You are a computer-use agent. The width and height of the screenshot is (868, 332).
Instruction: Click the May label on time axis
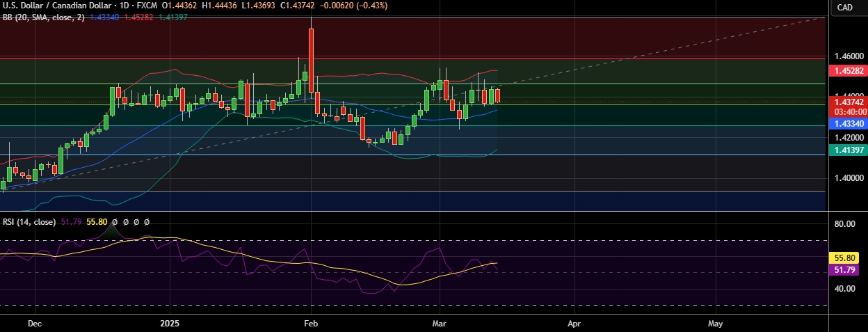tap(716, 324)
